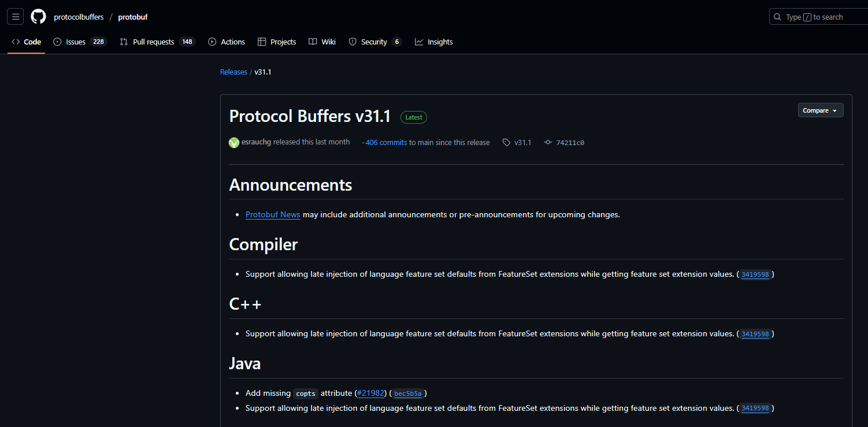Click the Code tab angle-brackets icon
Image resolution: width=868 pixels, height=427 pixels.
(16, 42)
